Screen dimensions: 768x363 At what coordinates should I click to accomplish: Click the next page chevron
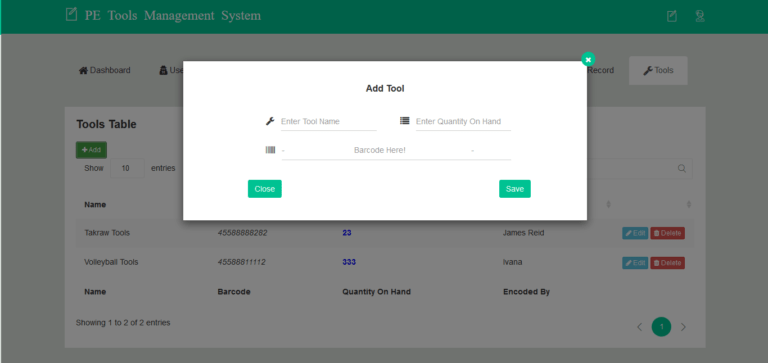point(683,327)
